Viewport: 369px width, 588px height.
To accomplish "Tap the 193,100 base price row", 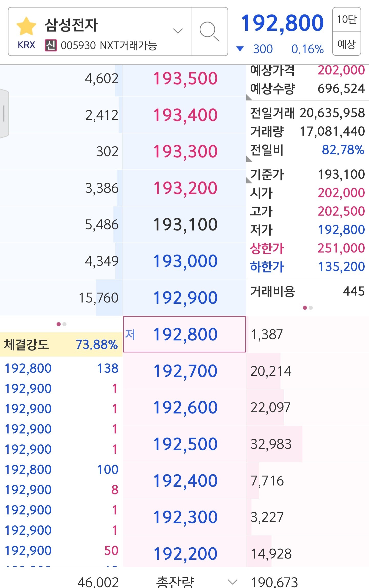I will tap(185, 225).
